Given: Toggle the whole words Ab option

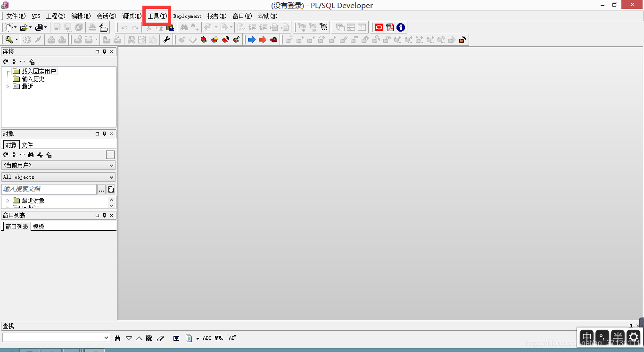Looking at the screenshot, I should pos(219,338).
